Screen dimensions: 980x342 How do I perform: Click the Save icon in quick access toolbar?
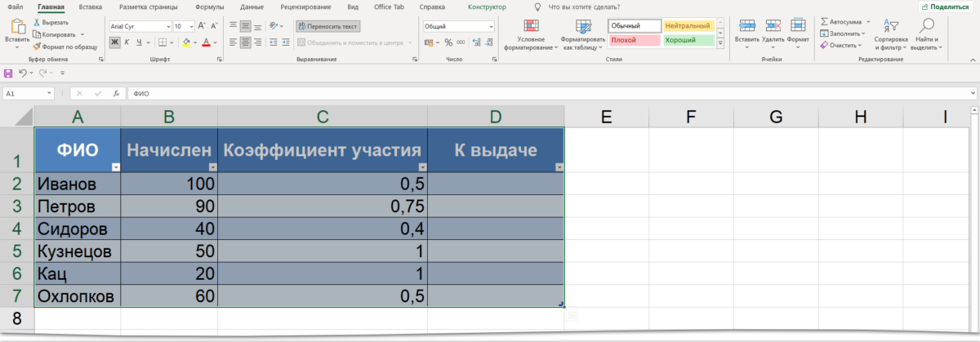[8, 73]
